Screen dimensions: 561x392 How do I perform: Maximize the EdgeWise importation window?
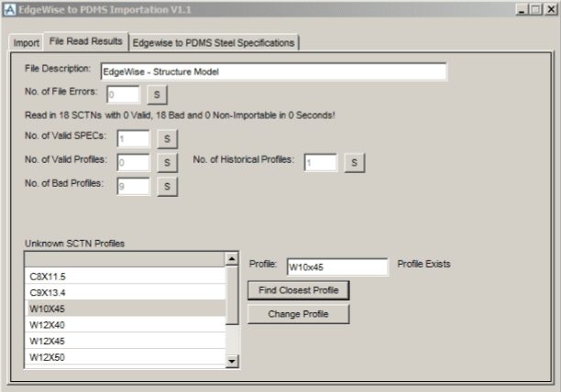536,10
